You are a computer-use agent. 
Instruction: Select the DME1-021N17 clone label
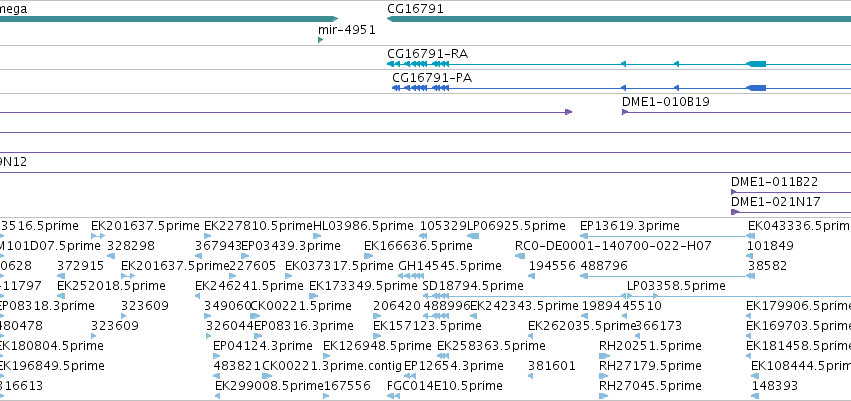click(x=776, y=202)
